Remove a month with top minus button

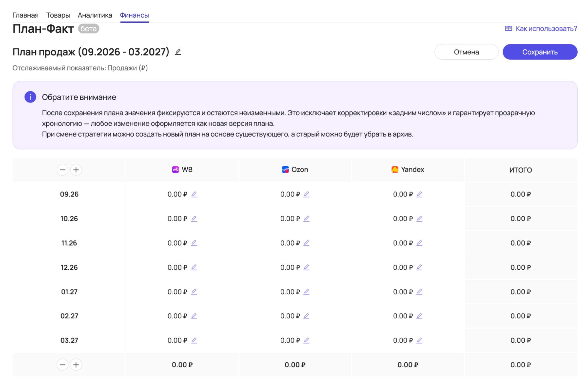point(63,170)
